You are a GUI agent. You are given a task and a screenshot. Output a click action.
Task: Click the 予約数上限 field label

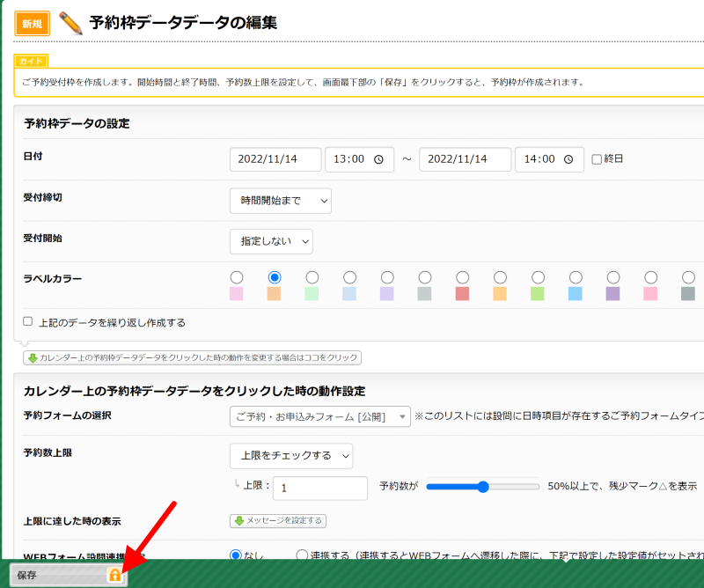pos(48,452)
